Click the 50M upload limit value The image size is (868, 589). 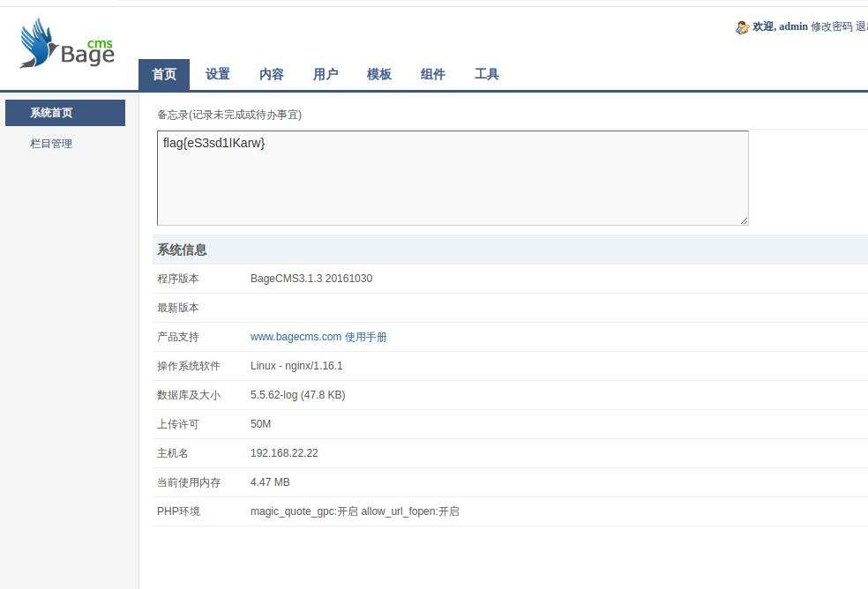pos(260,424)
